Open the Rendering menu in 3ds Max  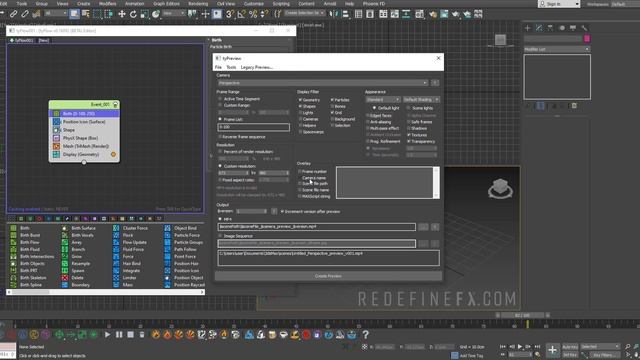[198, 4]
